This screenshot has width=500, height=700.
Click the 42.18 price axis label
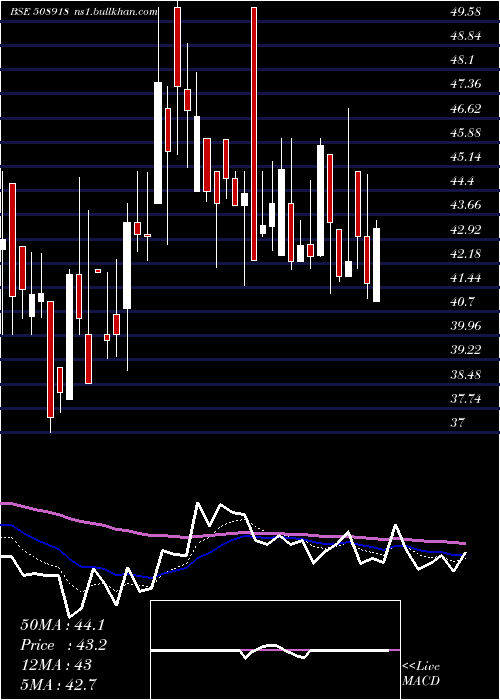point(466,254)
